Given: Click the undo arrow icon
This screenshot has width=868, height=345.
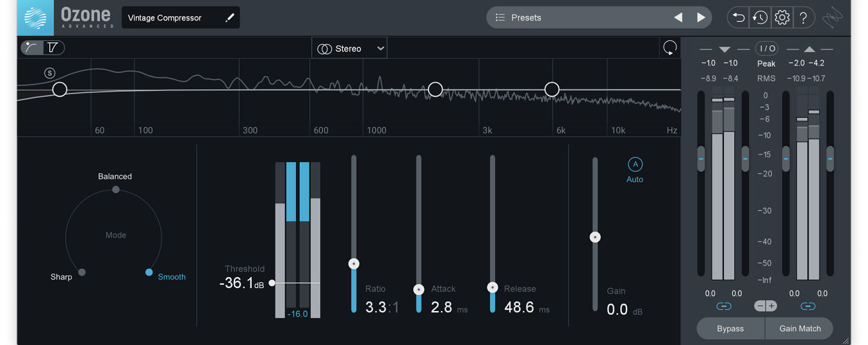Looking at the screenshot, I should pyautogui.click(x=739, y=18).
